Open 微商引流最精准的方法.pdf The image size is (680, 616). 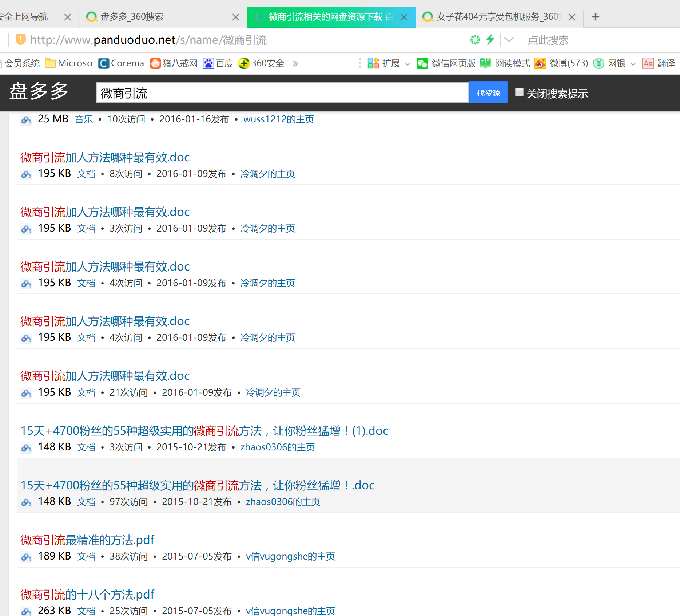(87, 540)
